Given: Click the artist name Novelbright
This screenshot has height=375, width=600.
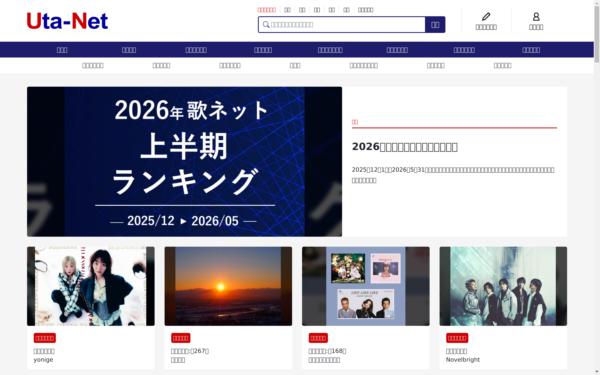Looking at the screenshot, I should point(463,360).
